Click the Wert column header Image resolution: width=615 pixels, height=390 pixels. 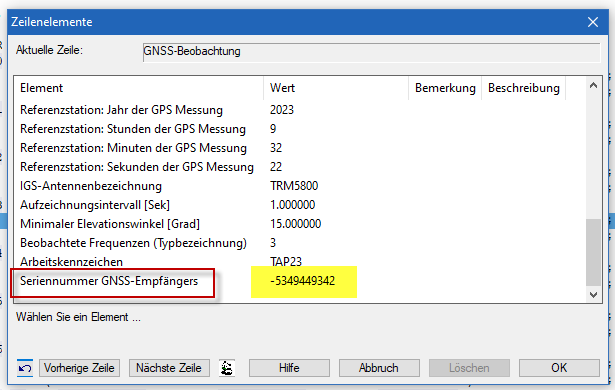click(336, 88)
